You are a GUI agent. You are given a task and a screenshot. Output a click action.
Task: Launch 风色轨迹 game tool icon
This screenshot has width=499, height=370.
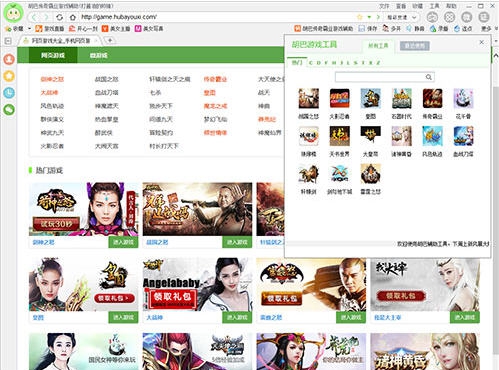pos(432,136)
